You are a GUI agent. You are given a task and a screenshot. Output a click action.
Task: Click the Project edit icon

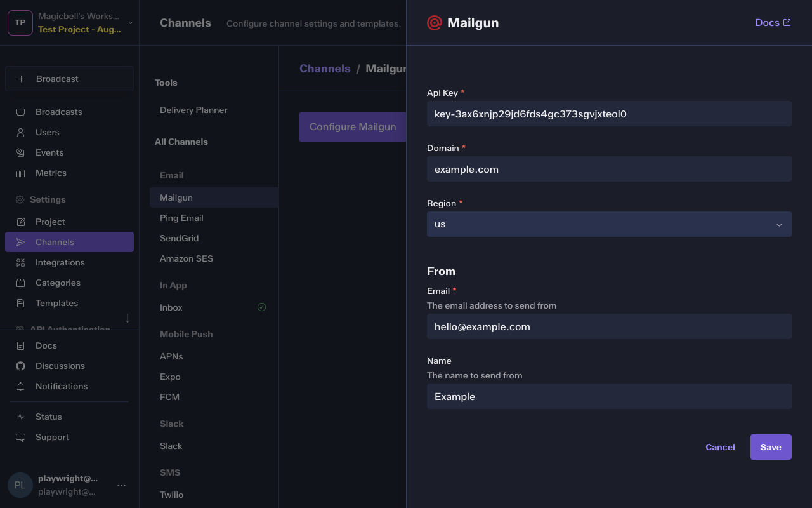tap(20, 222)
